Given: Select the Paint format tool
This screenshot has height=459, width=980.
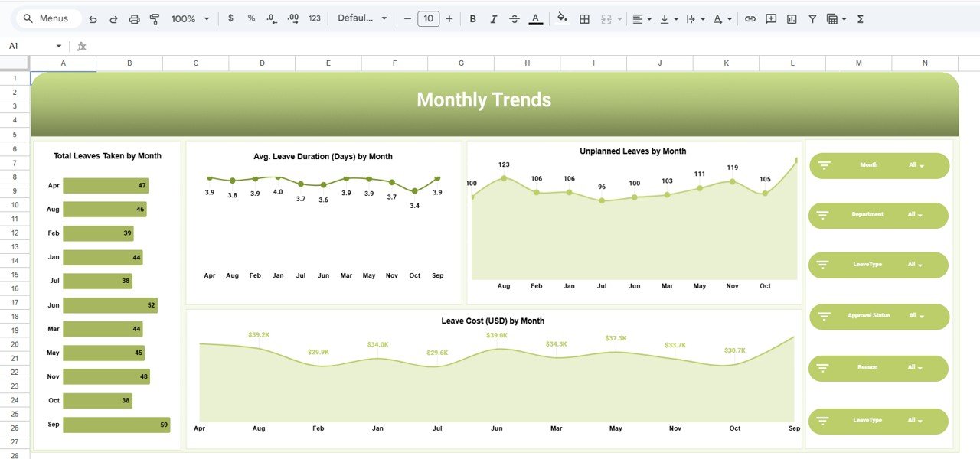Looking at the screenshot, I should pos(154,18).
